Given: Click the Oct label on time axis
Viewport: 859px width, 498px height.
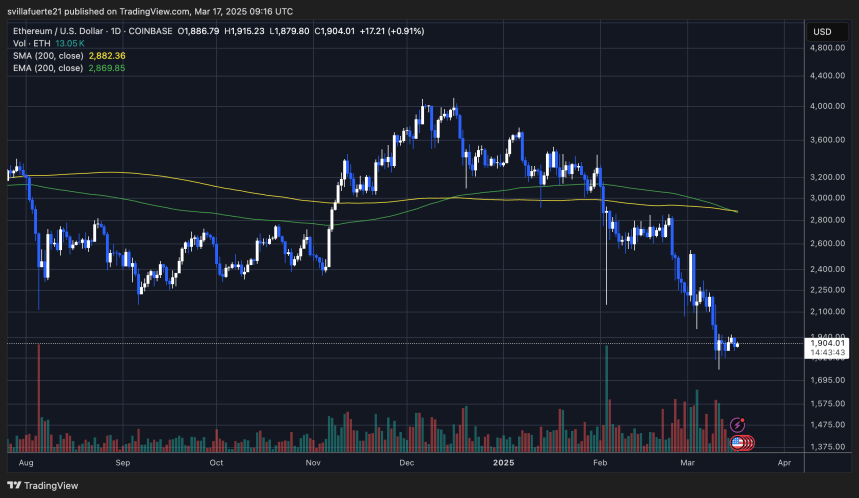Looking at the screenshot, I should pos(216,462).
